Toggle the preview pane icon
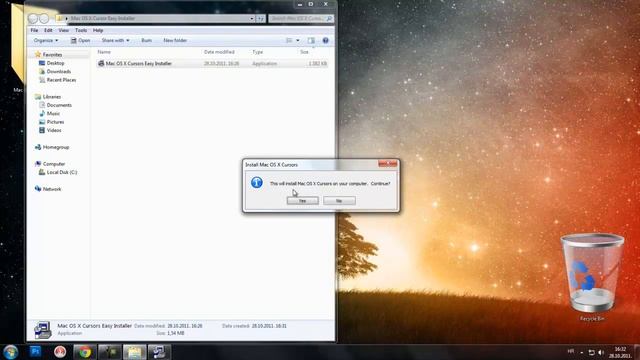The height and width of the screenshot is (360, 640). [x=311, y=40]
